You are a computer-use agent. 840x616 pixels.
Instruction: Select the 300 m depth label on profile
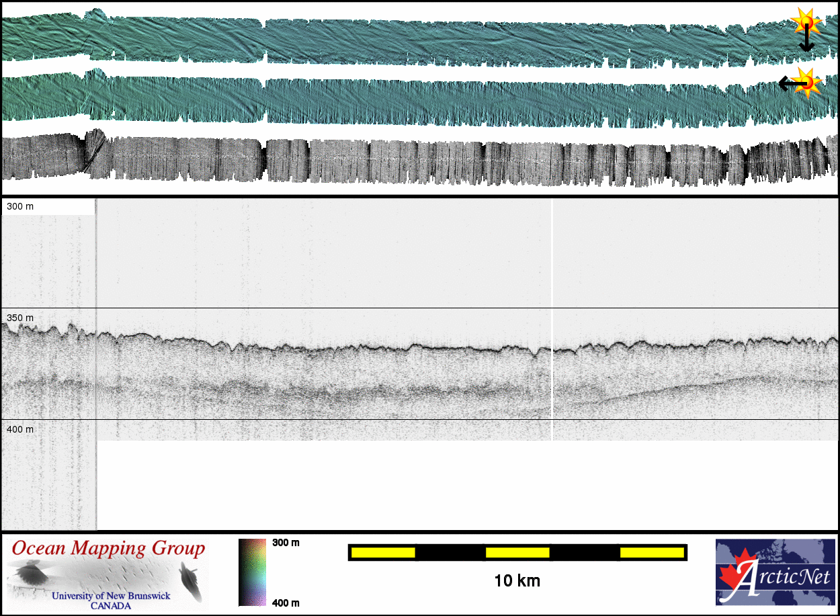20,206
